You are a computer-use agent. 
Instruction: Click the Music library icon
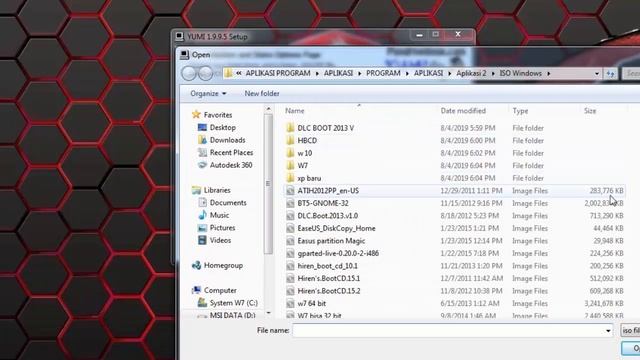pos(202,215)
